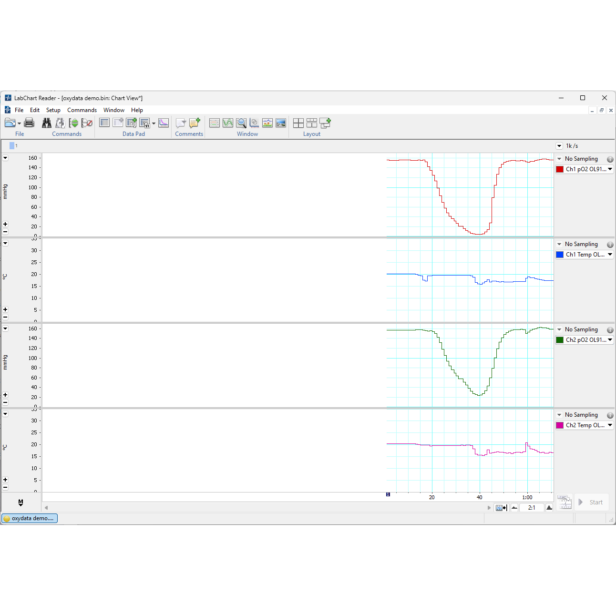Open the Ch1 pO2 channel dropdown

coord(610,170)
